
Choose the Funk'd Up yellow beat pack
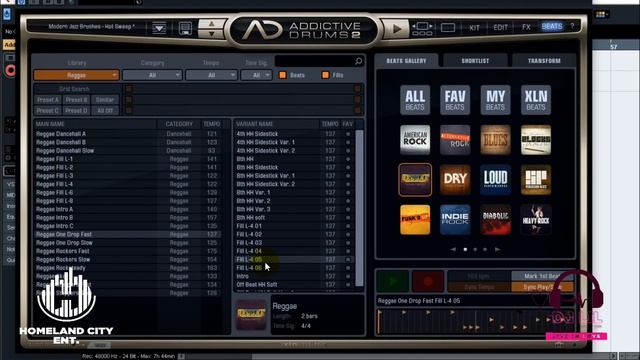coord(415,220)
